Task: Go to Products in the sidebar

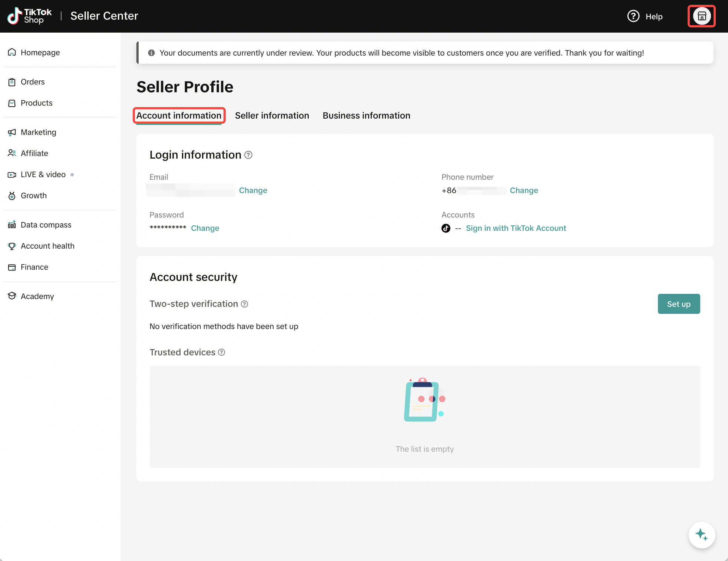Action: (36, 103)
